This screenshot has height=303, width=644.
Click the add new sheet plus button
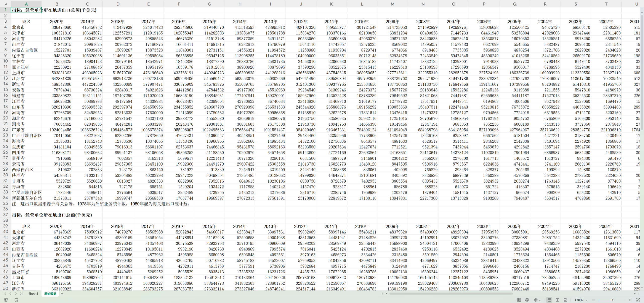pos(62,294)
